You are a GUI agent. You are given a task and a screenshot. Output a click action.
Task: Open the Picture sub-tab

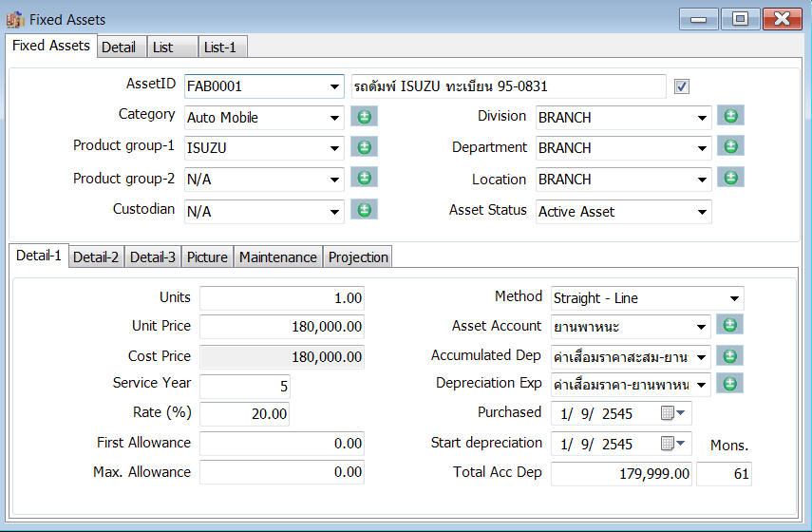coord(207,256)
